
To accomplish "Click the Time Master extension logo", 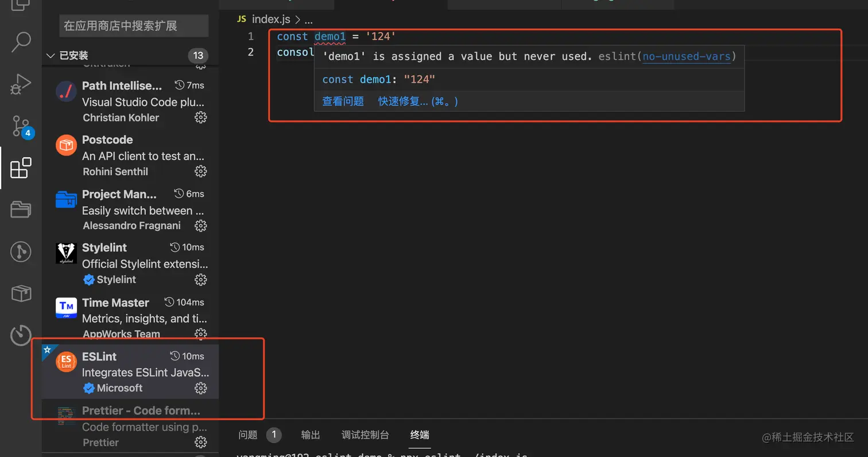I will point(66,308).
